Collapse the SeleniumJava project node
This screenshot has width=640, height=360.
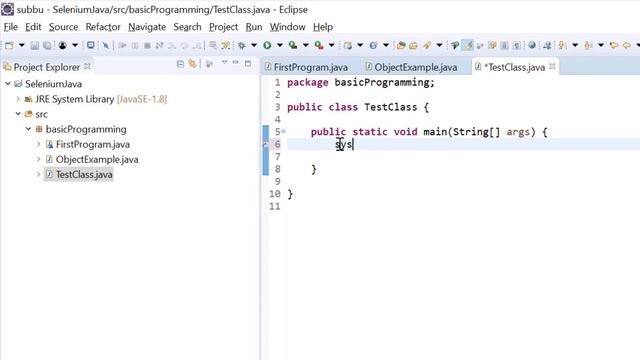8,84
